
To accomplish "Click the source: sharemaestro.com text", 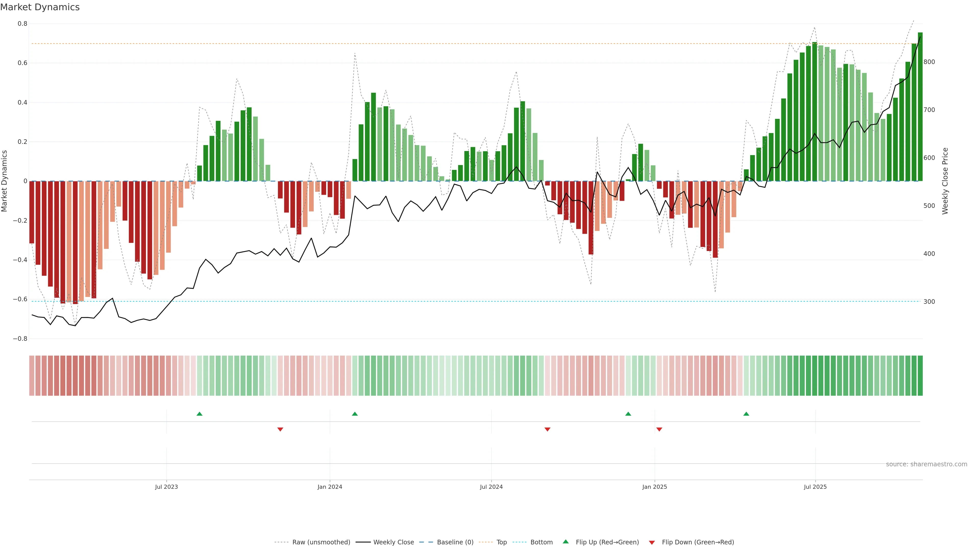I will [x=926, y=464].
